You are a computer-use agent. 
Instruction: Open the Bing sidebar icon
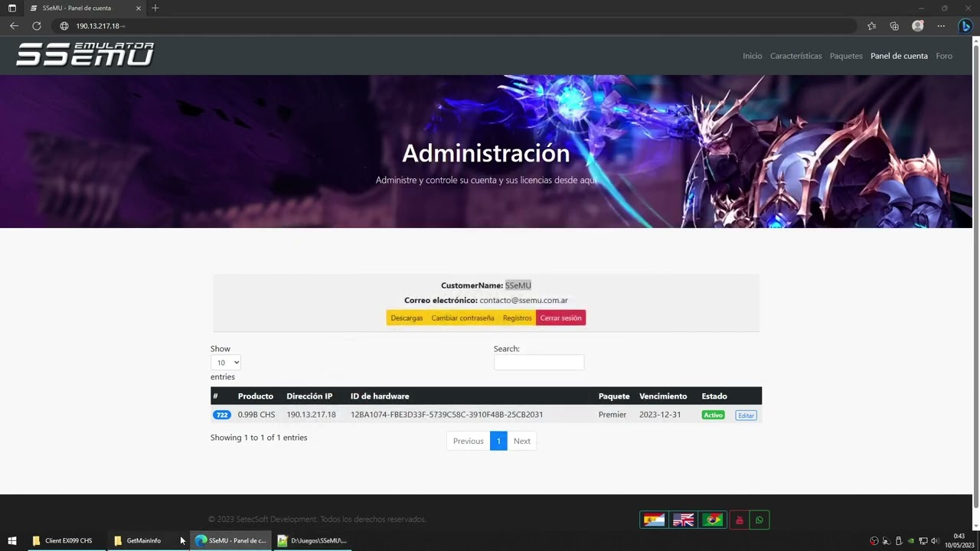(965, 26)
